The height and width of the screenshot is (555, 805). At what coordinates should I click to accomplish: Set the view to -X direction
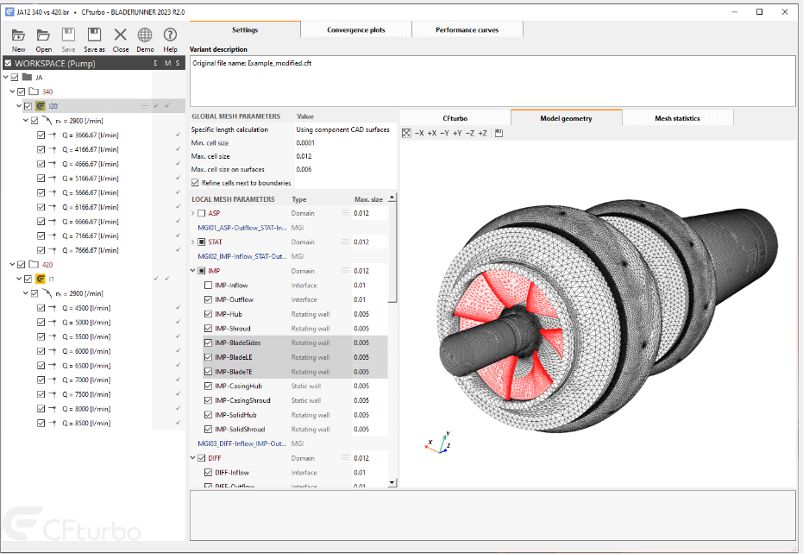[x=419, y=133]
